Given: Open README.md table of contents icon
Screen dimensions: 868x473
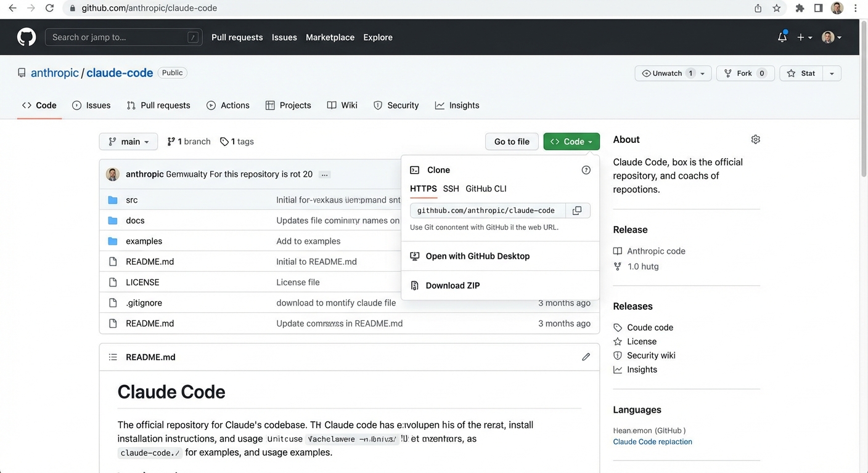Looking at the screenshot, I should [x=113, y=357].
